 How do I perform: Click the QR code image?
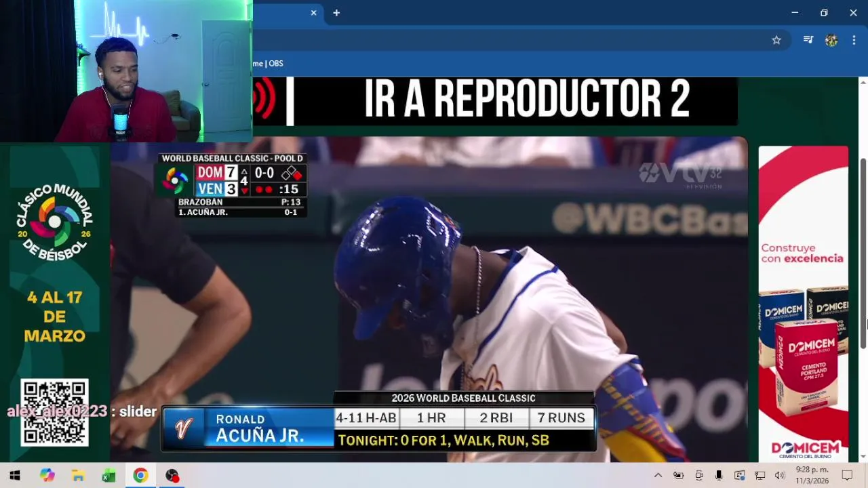coord(54,412)
